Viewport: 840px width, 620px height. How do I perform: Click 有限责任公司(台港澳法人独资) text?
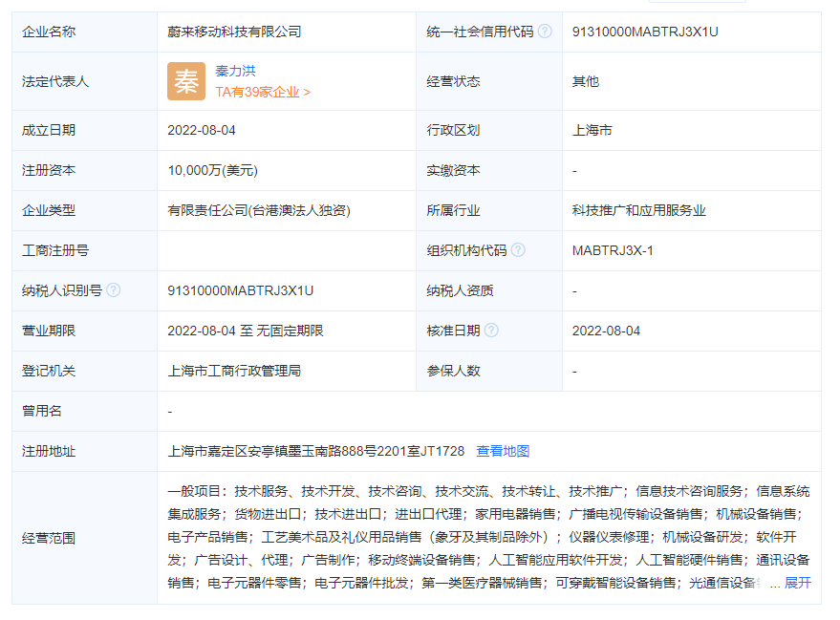(259, 210)
